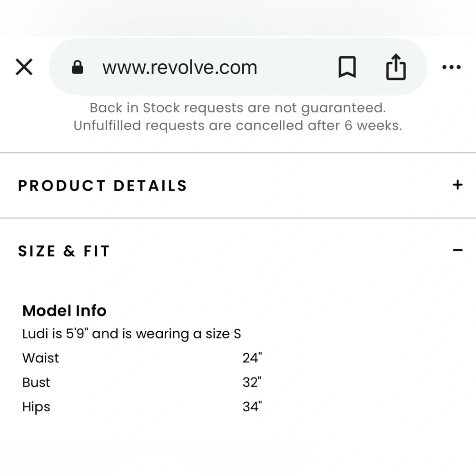Tap the unfulfilled requests cancellation note
This screenshot has height=476, width=476.
click(x=238, y=126)
